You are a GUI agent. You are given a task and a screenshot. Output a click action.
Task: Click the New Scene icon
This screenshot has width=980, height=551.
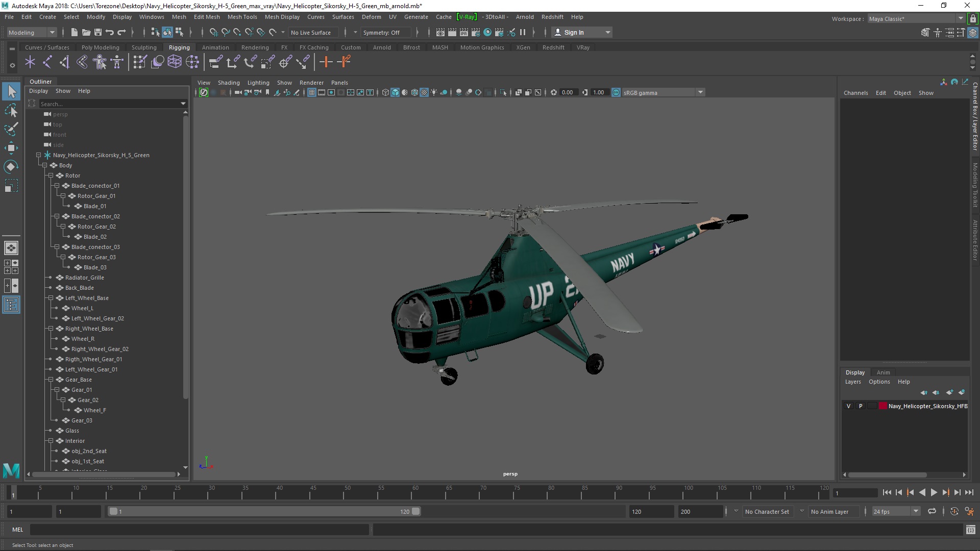74,33
